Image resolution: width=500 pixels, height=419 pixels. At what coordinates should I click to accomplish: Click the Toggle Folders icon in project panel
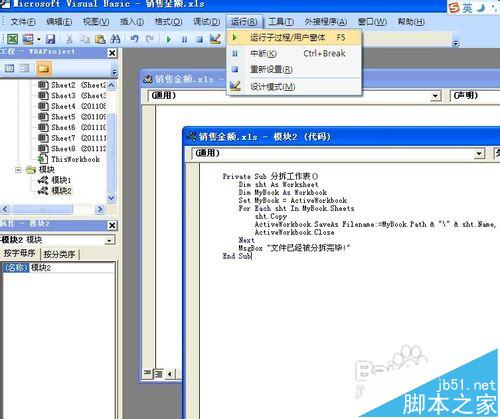44,69
